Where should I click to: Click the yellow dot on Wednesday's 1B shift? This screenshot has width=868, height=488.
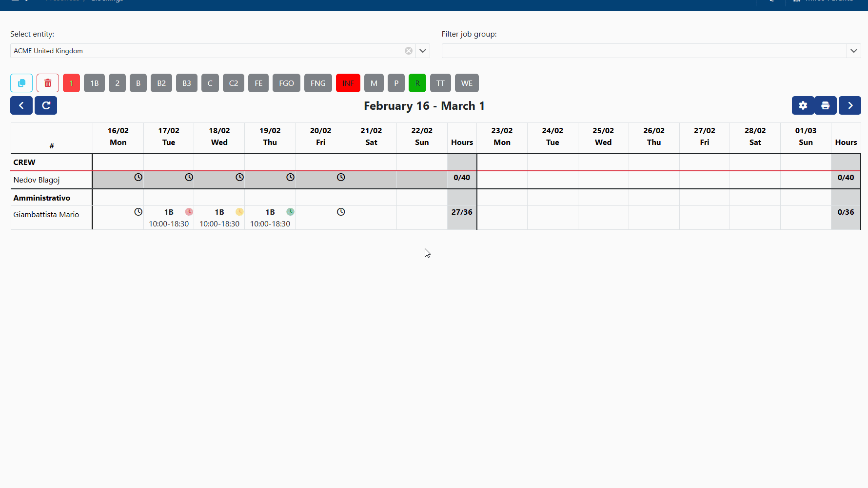point(239,212)
